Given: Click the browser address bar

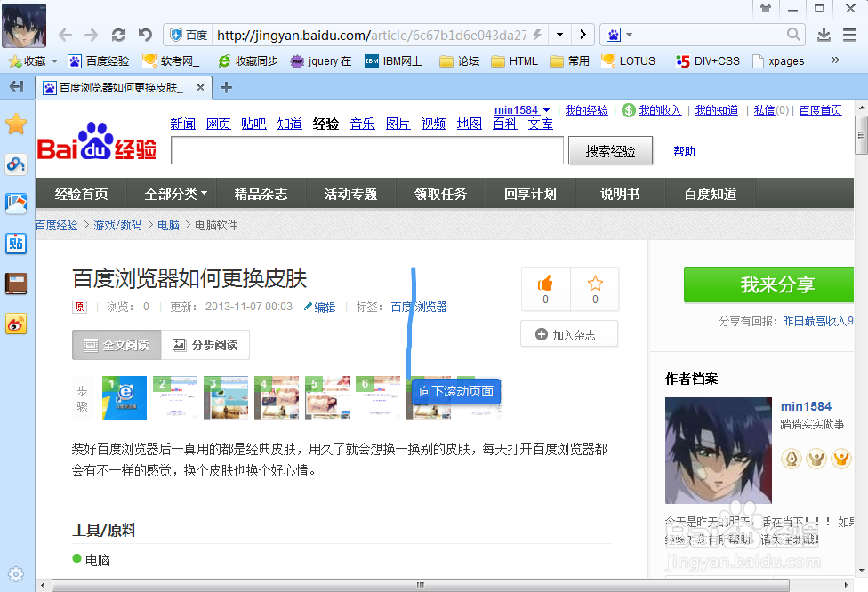Looking at the screenshot, I should (x=373, y=36).
